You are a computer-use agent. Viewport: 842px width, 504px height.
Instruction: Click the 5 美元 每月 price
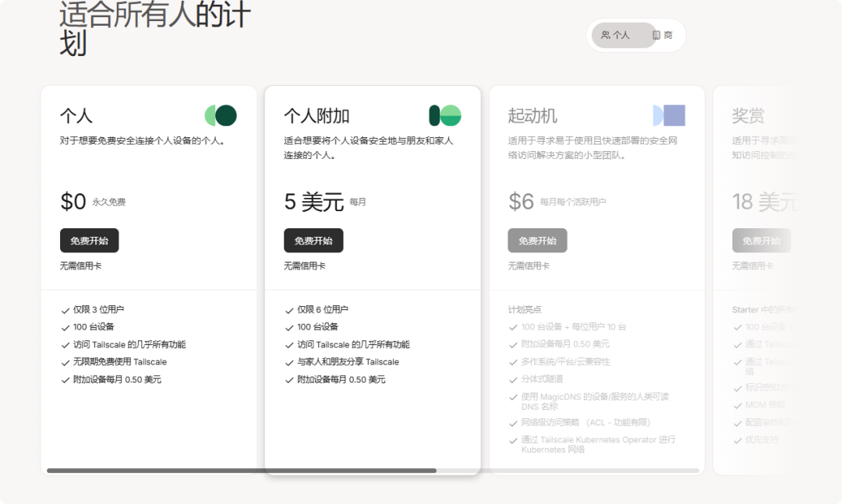[324, 202]
